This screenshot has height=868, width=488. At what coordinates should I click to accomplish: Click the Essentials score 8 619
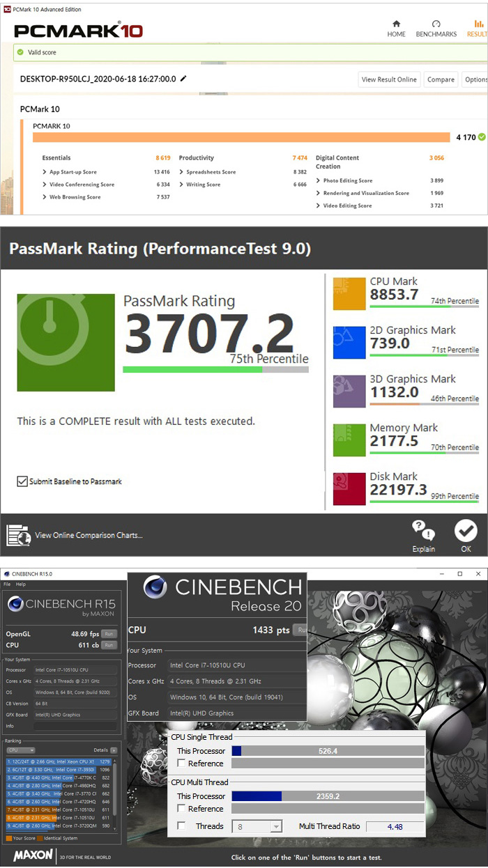click(x=162, y=158)
